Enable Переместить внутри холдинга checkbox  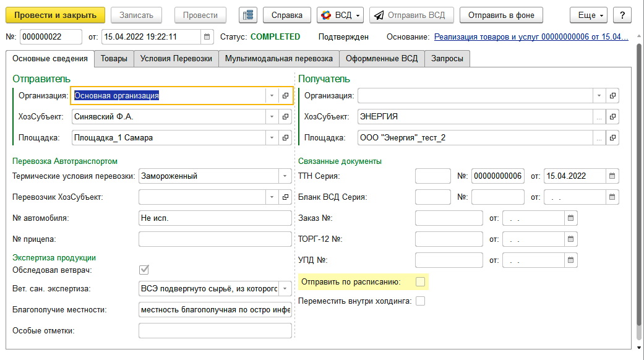(x=420, y=301)
